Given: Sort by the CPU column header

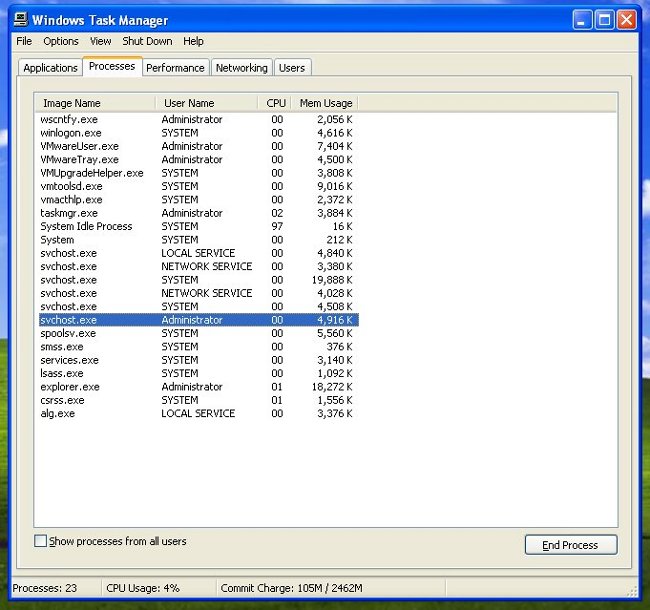Looking at the screenshot, I should (x=276, y=103).
